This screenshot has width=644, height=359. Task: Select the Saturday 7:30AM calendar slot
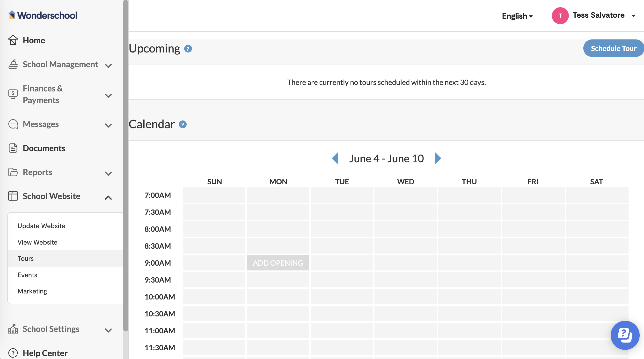(597, 212)
